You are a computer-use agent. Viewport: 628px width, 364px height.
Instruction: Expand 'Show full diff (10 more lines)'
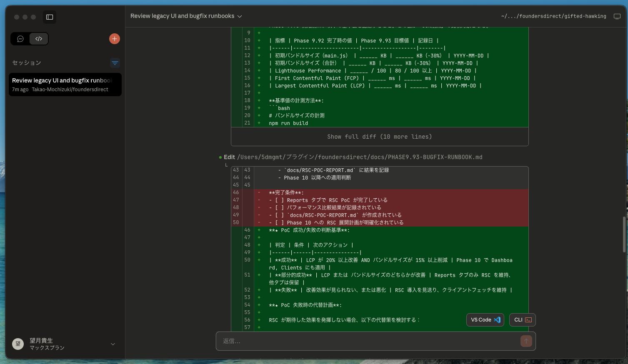point(380,136)
